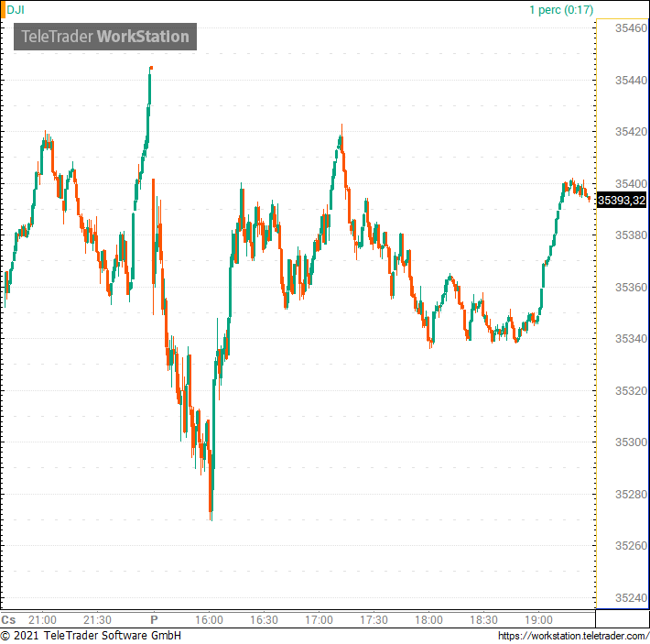Click the 35340 price axis label
This screenshot has height=644, width=650.
click(x=631, y=338)
